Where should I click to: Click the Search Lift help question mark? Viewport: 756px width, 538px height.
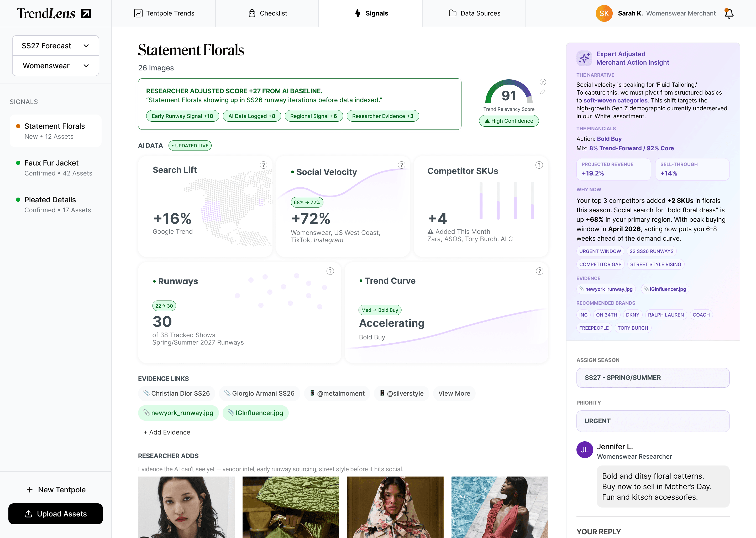pos(263,165)
